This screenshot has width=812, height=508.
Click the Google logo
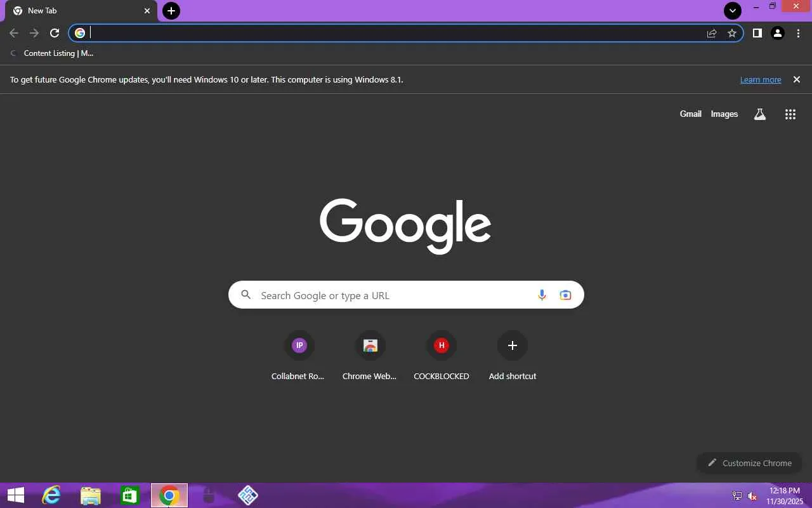(405, 226)
